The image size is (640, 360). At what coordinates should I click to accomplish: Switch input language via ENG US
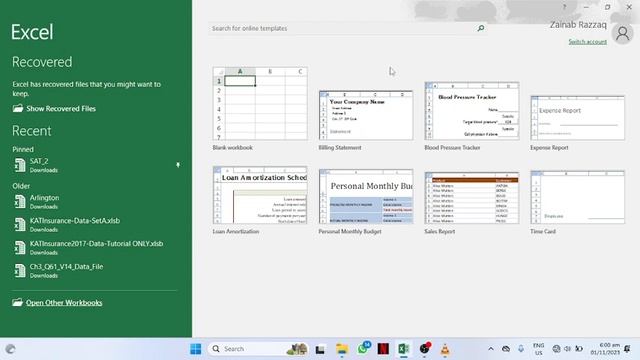[x=539, y=349]
